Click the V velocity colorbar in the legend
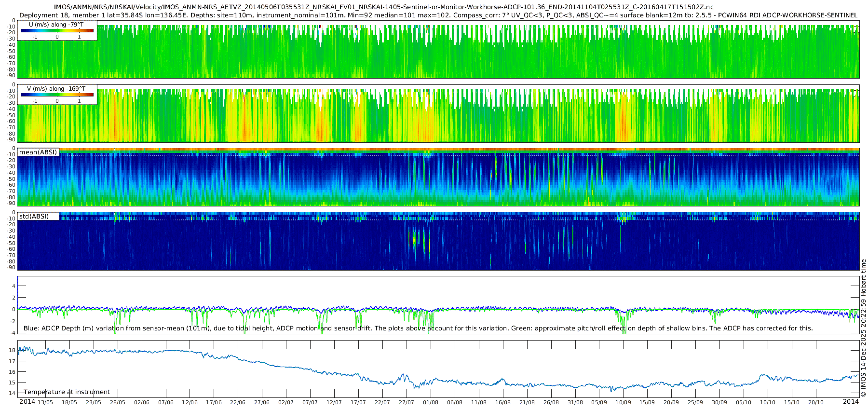The height and width of the screenshot is (410, 868). [57, 95]
